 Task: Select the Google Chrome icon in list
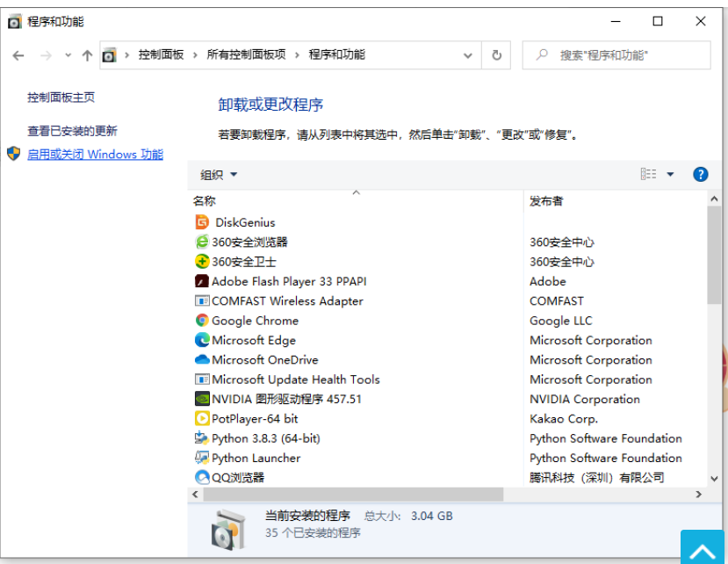pyautogui.click(x=202, y=321)
